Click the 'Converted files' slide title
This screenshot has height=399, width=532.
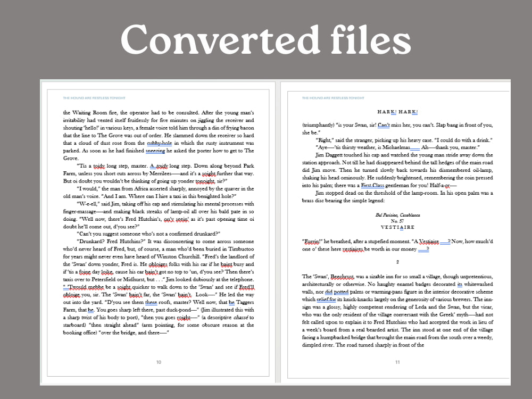click(265, 40)
